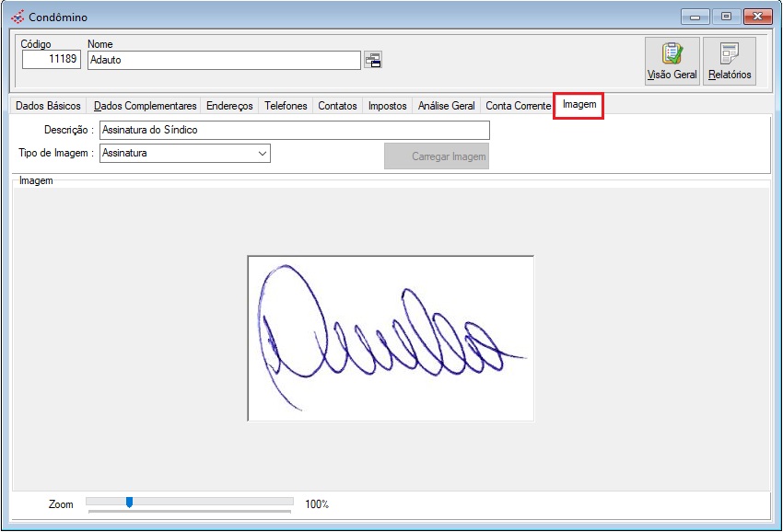
Task: Click the signature image preview
Action: [x=391, y=338]
